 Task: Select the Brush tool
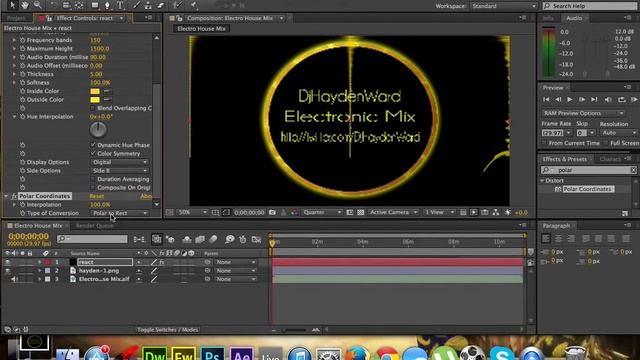(136, 5)
